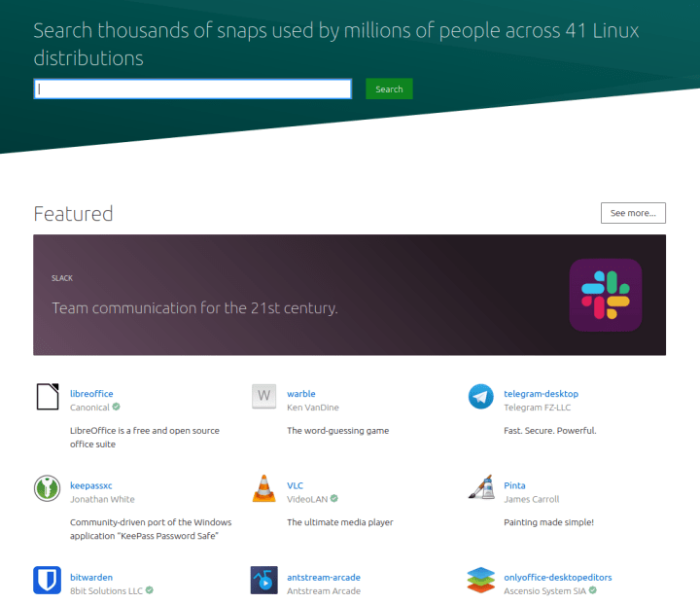Click the VLC traffic cone icon
This screenshot has height=604, width=700.
pos(263,488)
